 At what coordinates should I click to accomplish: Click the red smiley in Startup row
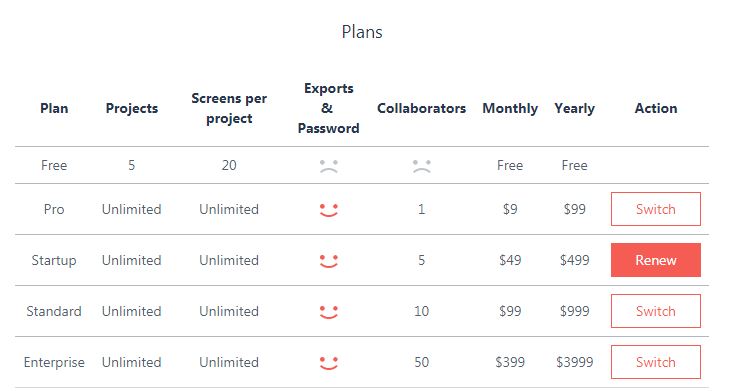(329, 261)
